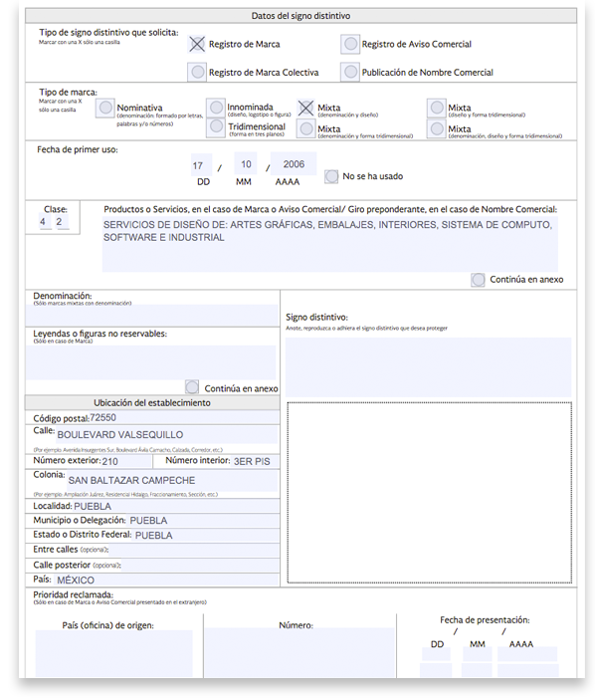Click the Municipio o Delegación field
The width and height of the screenshot is (595, 700).
[203, 521]
